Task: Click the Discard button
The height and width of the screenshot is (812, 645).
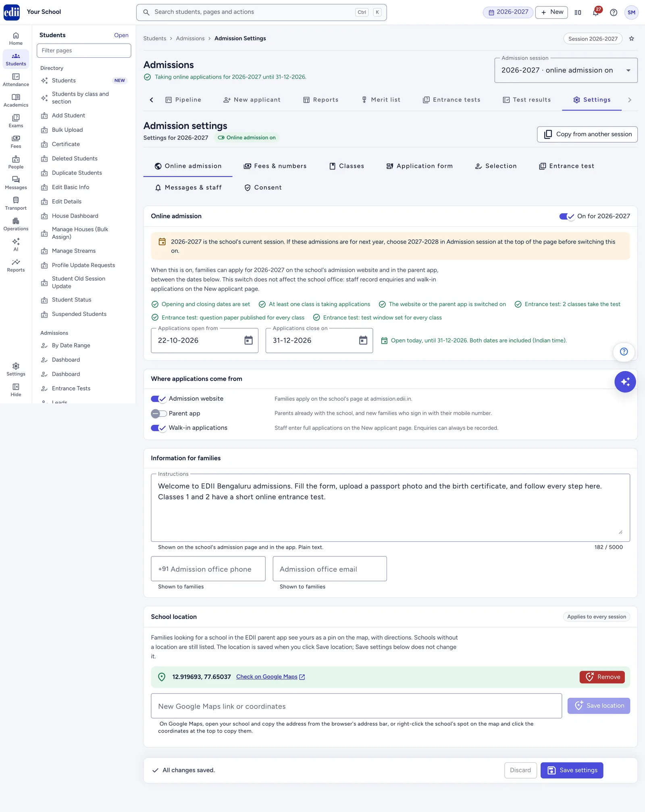Action: (520, 770)
